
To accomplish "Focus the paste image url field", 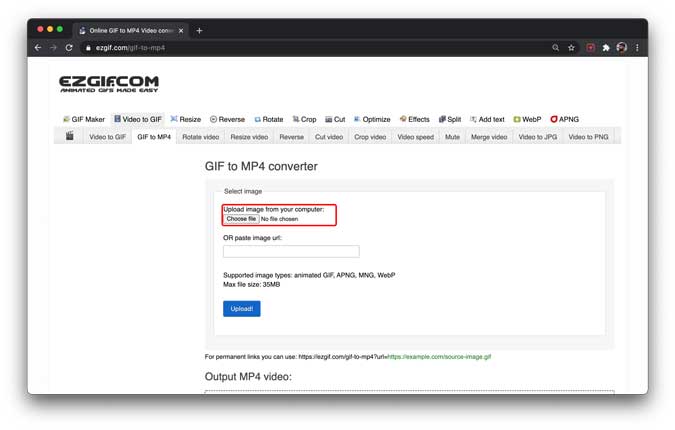I will click(291, 251).
